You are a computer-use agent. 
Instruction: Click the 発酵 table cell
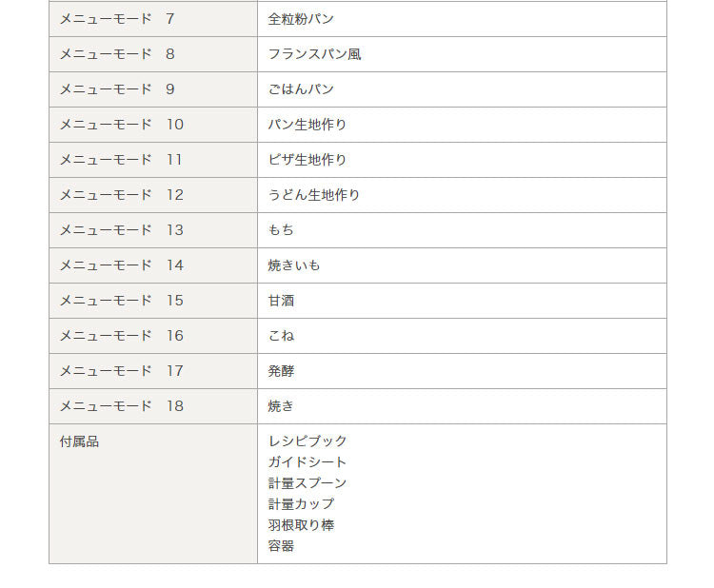[281, 371]
